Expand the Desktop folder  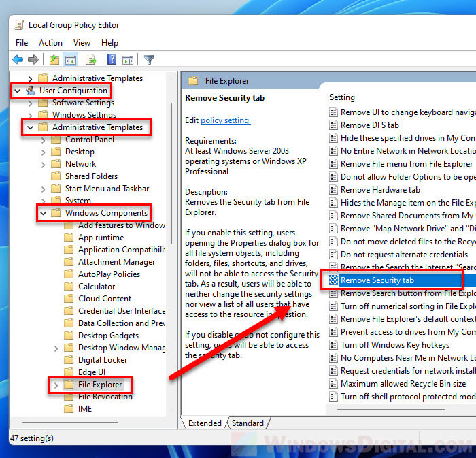(43, 152)
